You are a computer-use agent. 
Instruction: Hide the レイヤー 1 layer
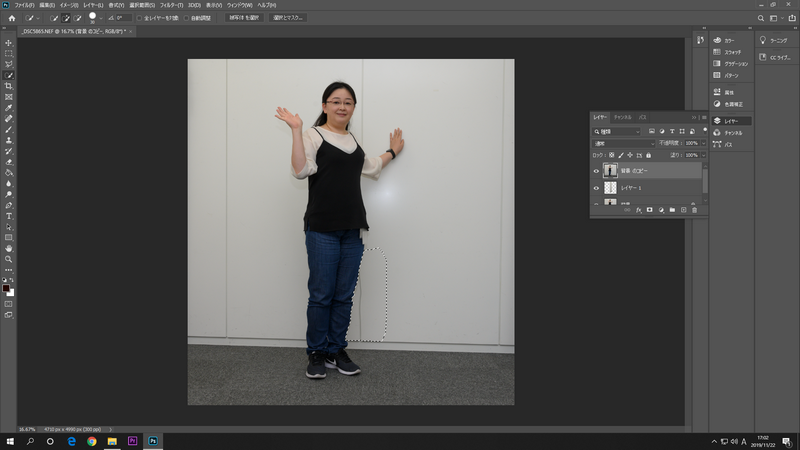(x=596, y=188)
